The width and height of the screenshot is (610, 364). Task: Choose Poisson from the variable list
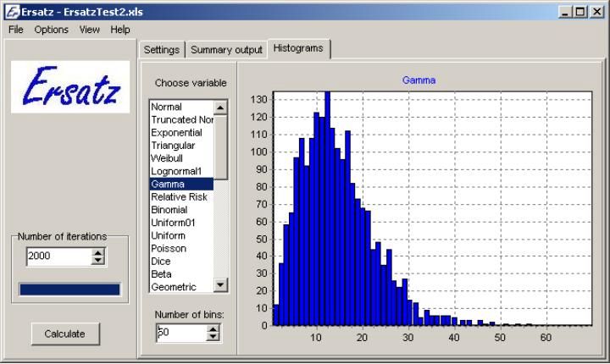(169, 248)
